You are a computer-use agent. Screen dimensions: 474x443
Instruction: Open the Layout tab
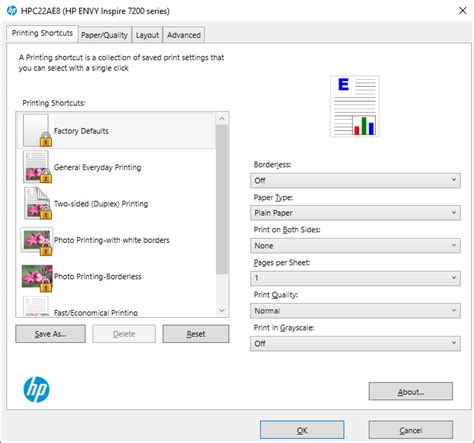(x=147, y=35)
